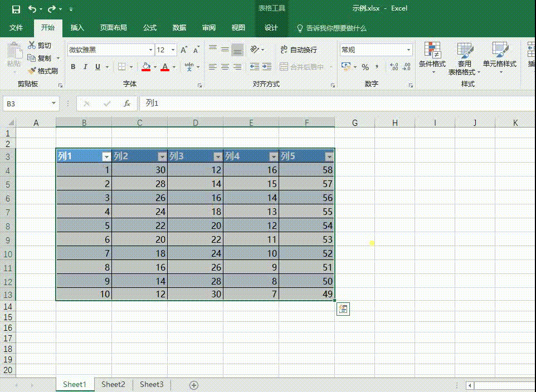
Task: Click the Quick Analysis icon below table
Action: pos(343,310)
